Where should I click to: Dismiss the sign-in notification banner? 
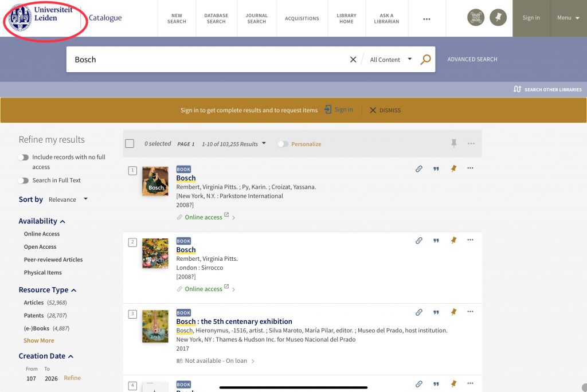[x=385, y=110]
